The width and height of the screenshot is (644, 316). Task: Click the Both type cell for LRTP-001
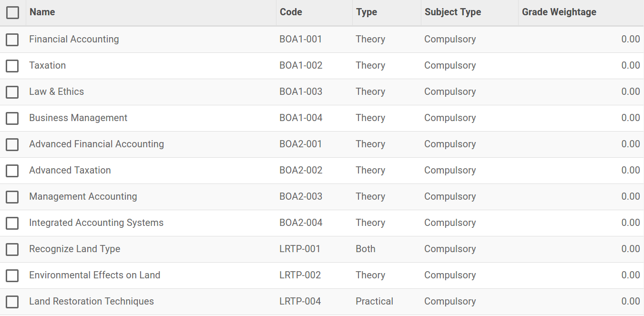coord(365,249)
